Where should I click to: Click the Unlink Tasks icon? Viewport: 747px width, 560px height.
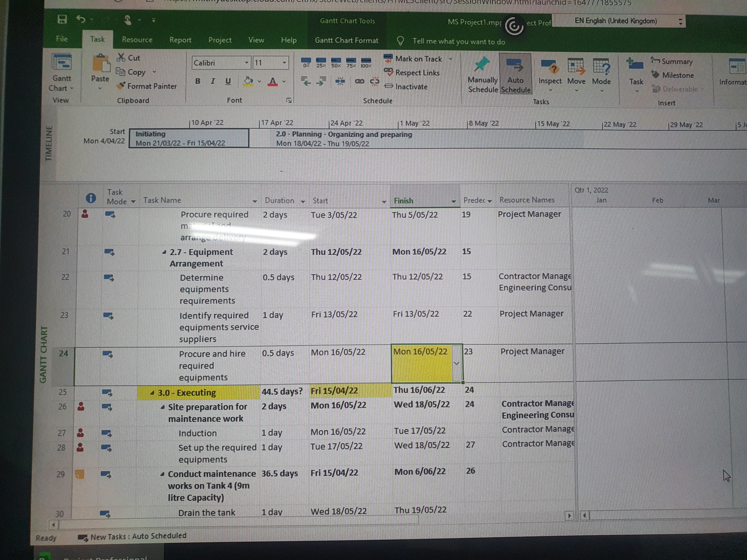tap(374, 81)
